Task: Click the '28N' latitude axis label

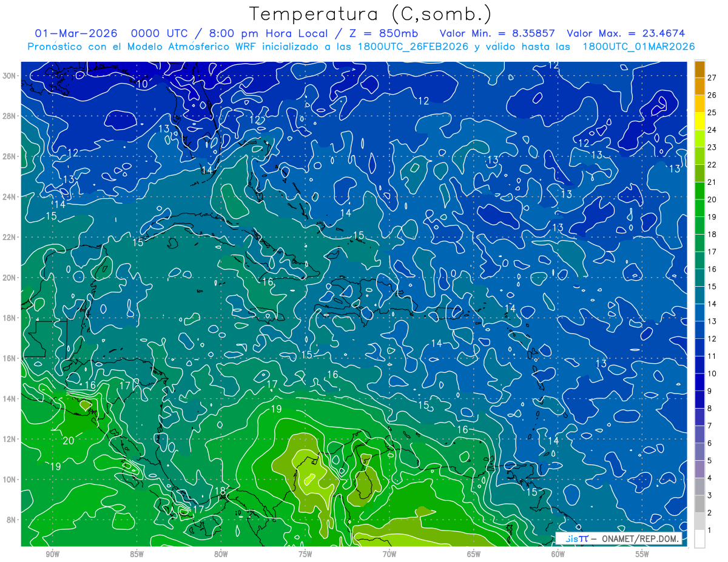Action: [x=10, y=116]
